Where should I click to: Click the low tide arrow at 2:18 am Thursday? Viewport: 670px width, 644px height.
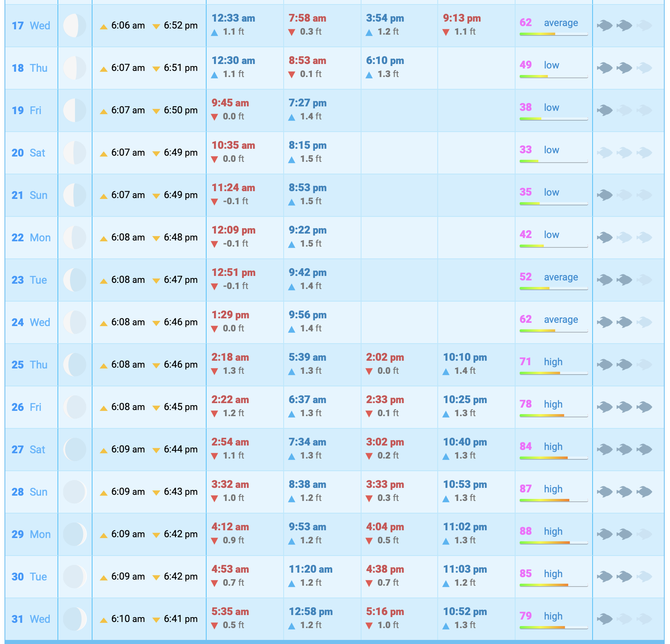pos(215,371)
